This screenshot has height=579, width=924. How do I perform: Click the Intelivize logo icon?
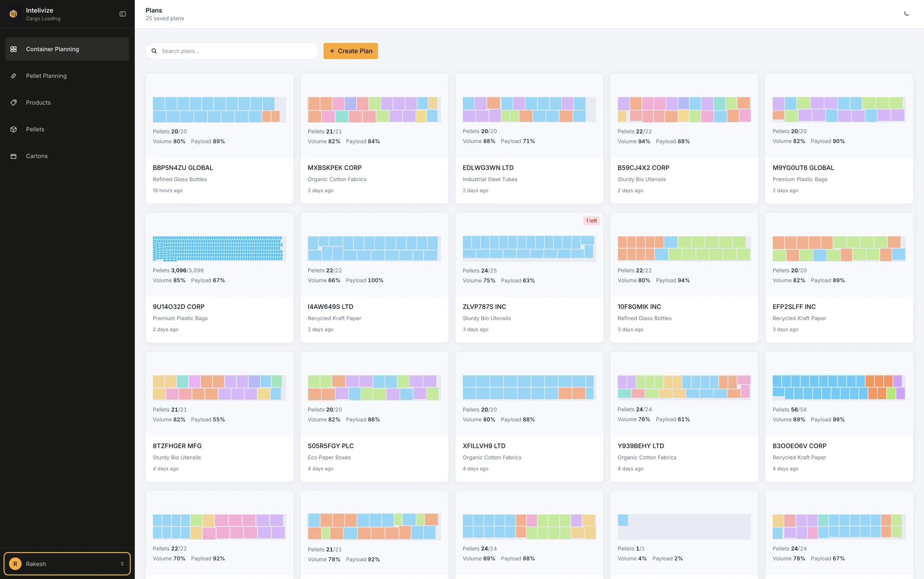tap(13, 14)
